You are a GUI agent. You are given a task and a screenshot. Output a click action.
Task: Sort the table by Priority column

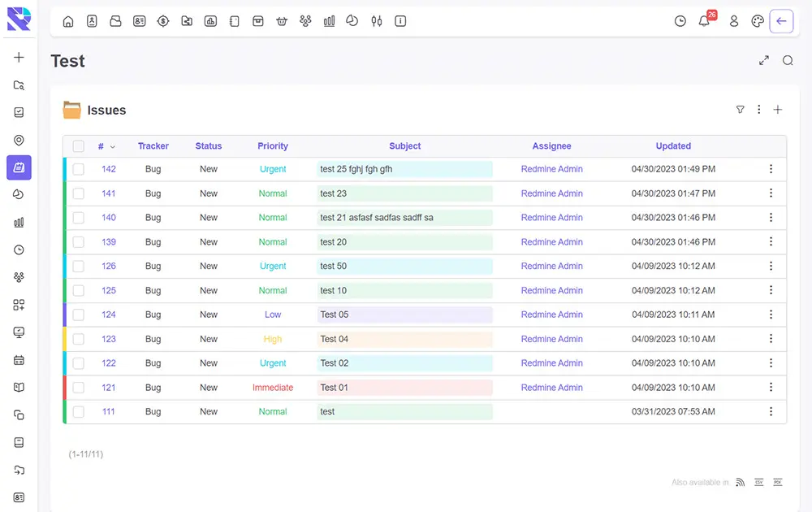tap(273, 146)
